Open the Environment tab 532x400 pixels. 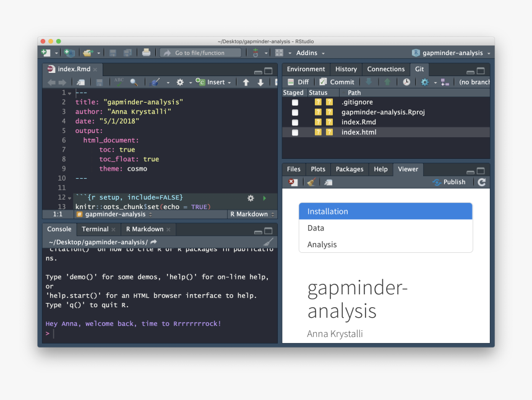click(306, 69)
